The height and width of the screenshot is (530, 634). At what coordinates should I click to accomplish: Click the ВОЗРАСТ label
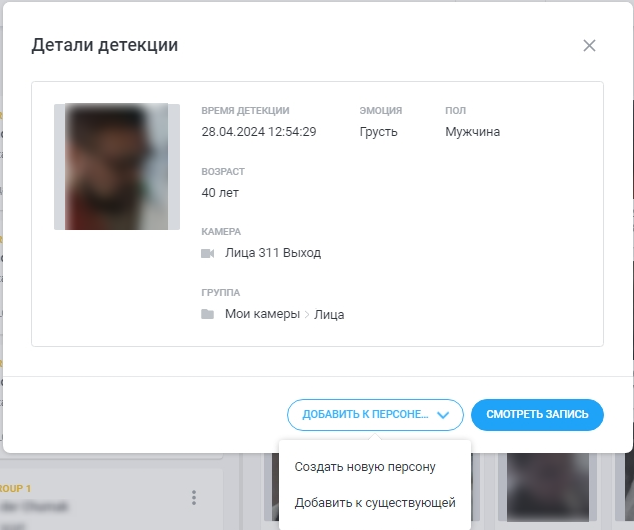click(x=223, y=172)
